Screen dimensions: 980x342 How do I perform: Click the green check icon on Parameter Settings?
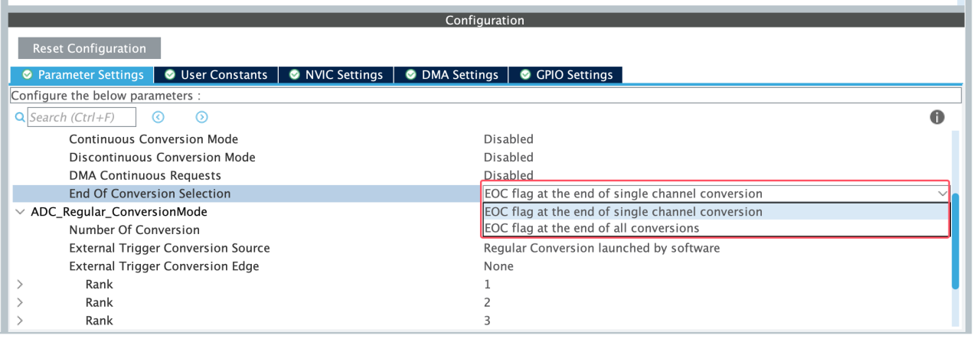[28, 75]
